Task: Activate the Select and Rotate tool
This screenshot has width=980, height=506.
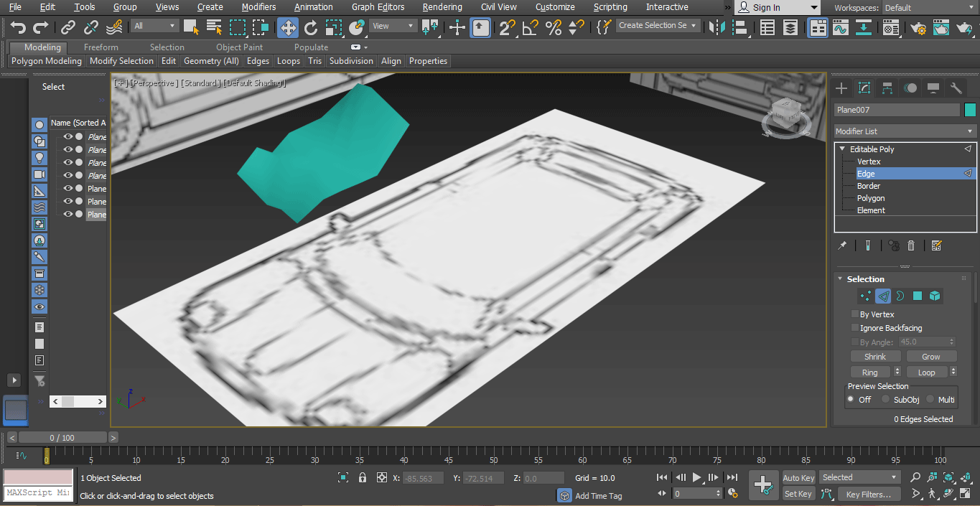Action: point(310,27)
